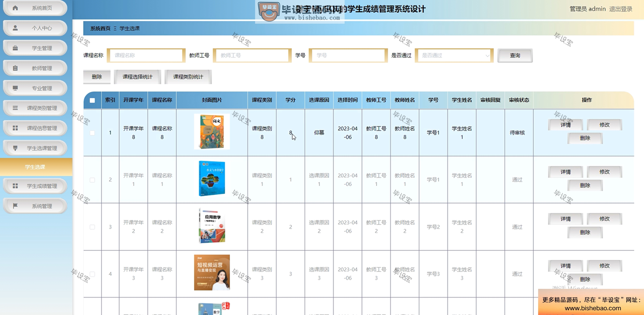Click the person icon beside 个人中心
This screenshot has width=644, height=315.
pos(15,28)
